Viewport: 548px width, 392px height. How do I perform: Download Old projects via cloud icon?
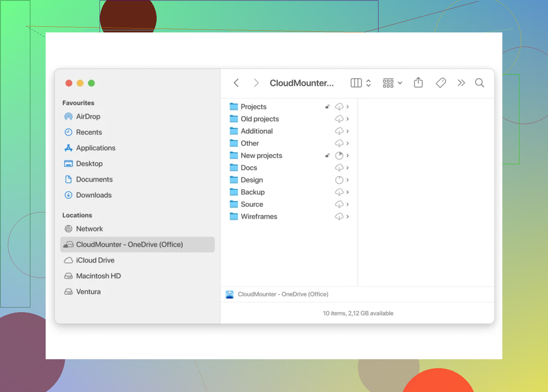(339, 119)
